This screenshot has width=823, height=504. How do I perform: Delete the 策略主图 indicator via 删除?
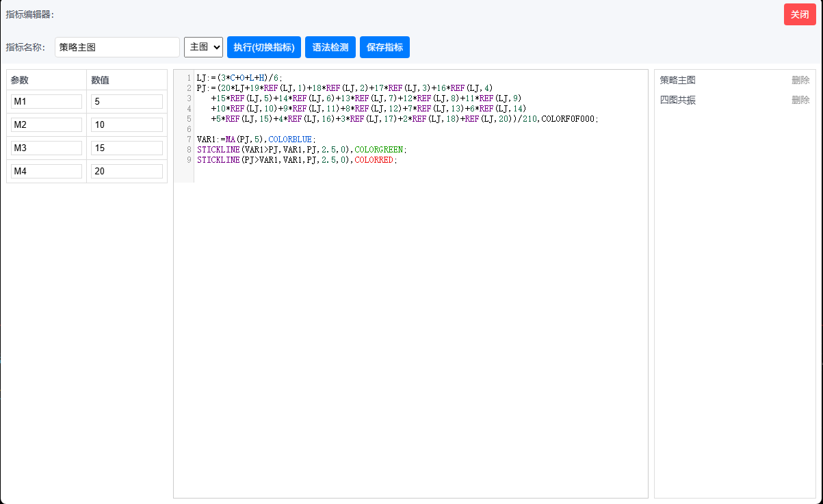(x=800, y=80)
